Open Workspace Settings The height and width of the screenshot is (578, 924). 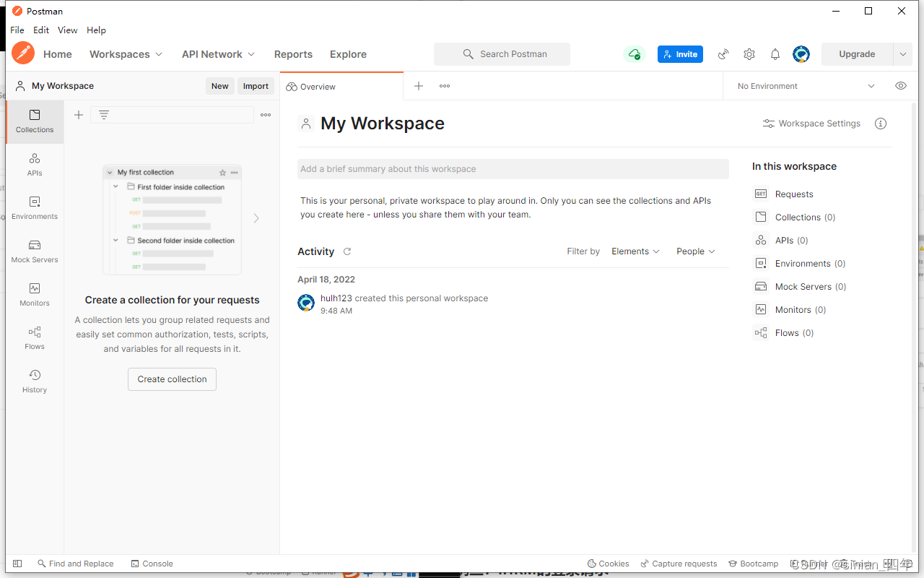pos(811,124)
